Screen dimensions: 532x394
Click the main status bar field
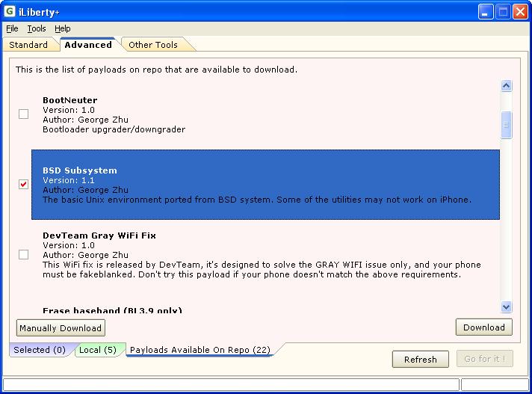click(231, 385)
